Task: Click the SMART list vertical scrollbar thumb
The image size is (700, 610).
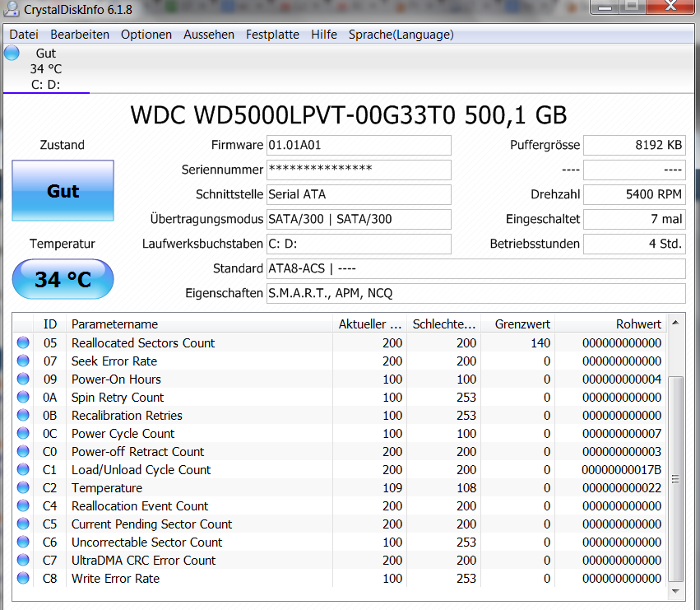Action: pyautogui.click(x=675, y=479)
